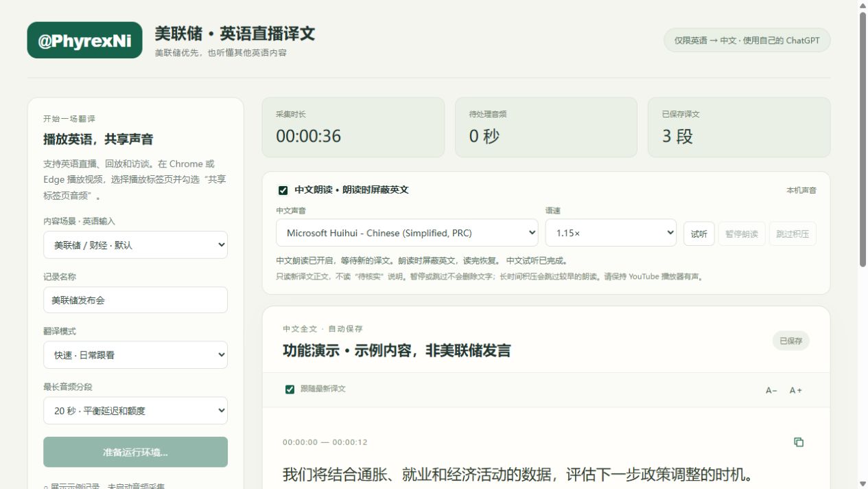Click the @PhyrexNi logo badge
Screen dimensions: 868x489
(85, 41)
